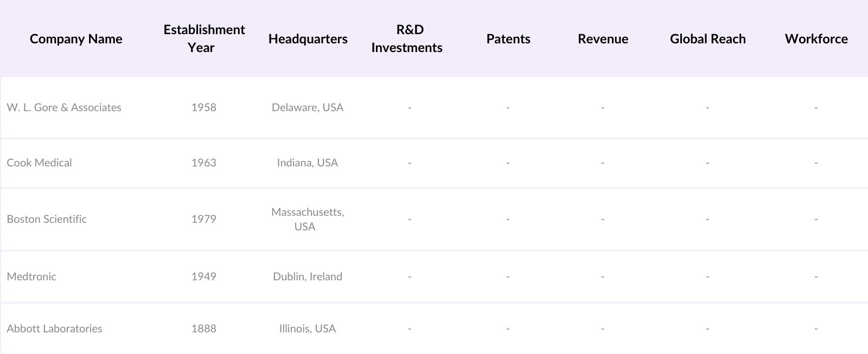Select the Global Reach column header
868x354 pixels.
707,39
